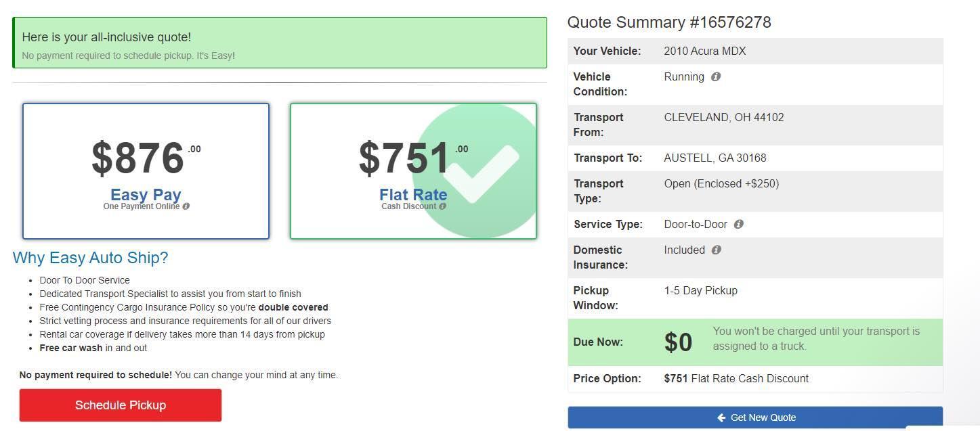Click info icon next to Running condition
Image resolution: width=980 pixels, height=431 pixels.
pos(716,76)
